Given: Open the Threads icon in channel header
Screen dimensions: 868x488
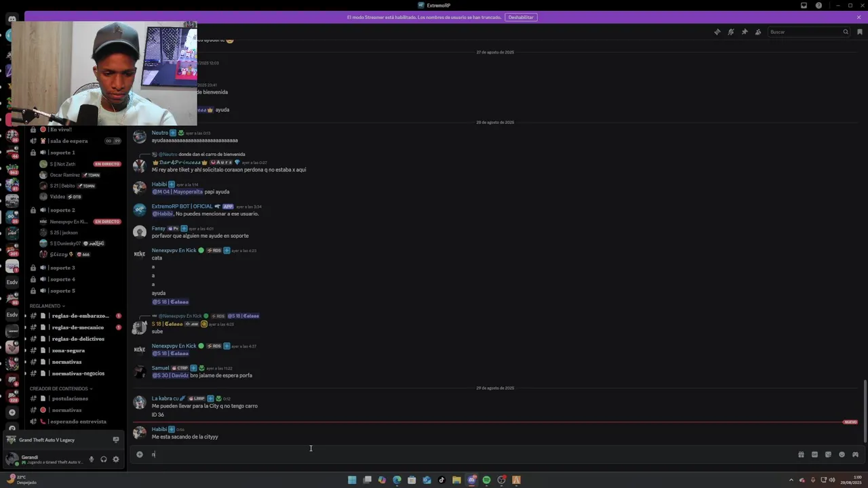Looking at the screenshot, I should coord(717,32).
